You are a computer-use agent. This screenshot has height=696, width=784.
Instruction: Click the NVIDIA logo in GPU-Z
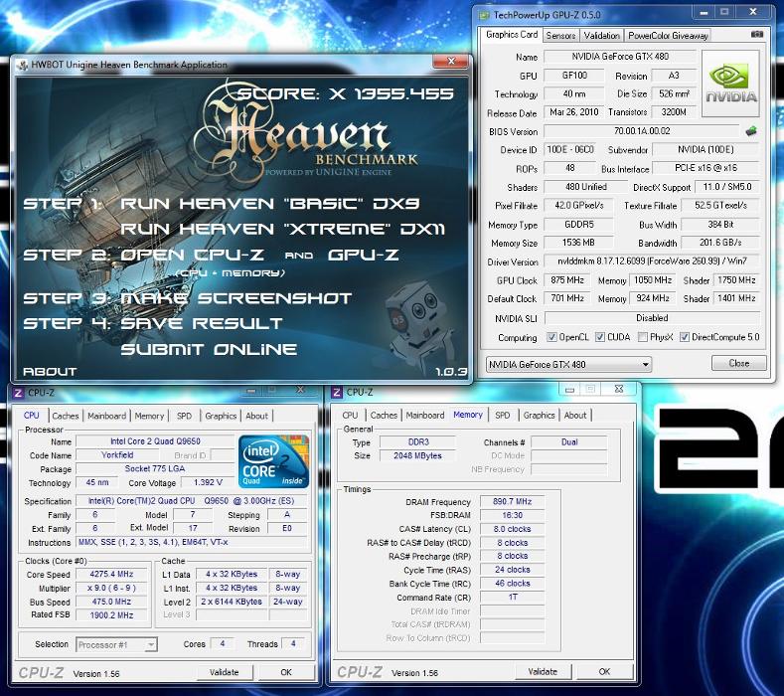point(730,84)
